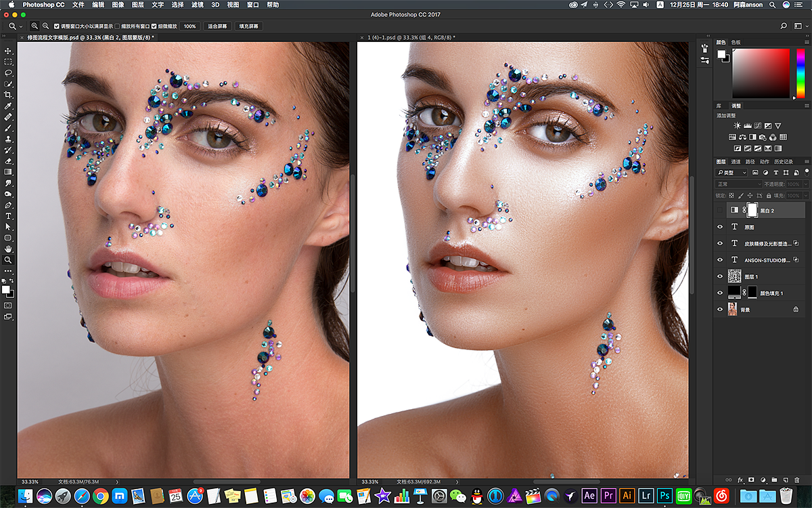Select the Eraser tool

pyautogui.click(x=8, y=161)
